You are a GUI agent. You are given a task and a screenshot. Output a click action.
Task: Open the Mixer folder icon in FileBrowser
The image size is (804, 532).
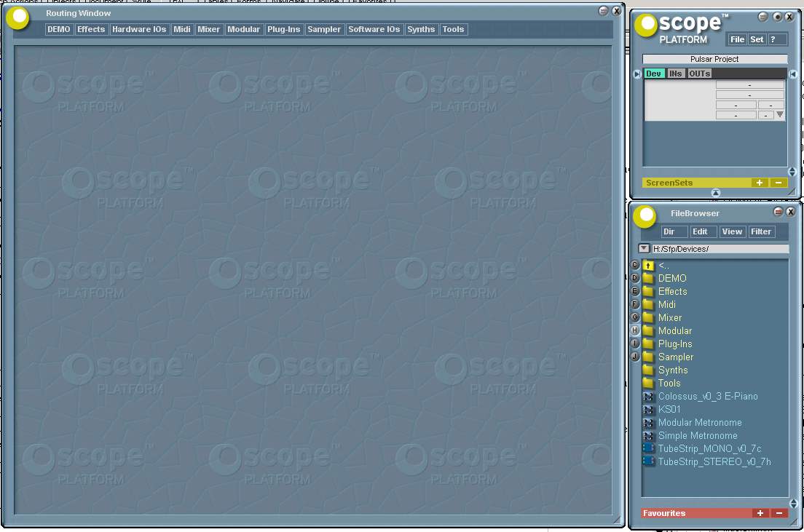(648, 318)
